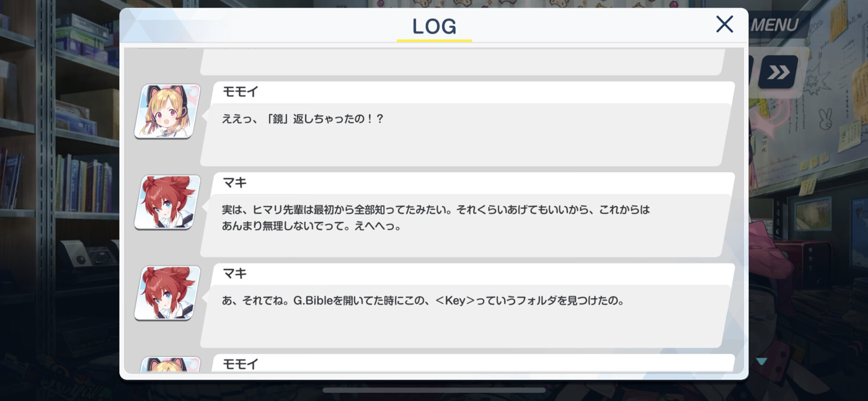Tap Momoi's portrait next to 鏡 line
Viewport: 868px width, 401px height.
(168, 112)
